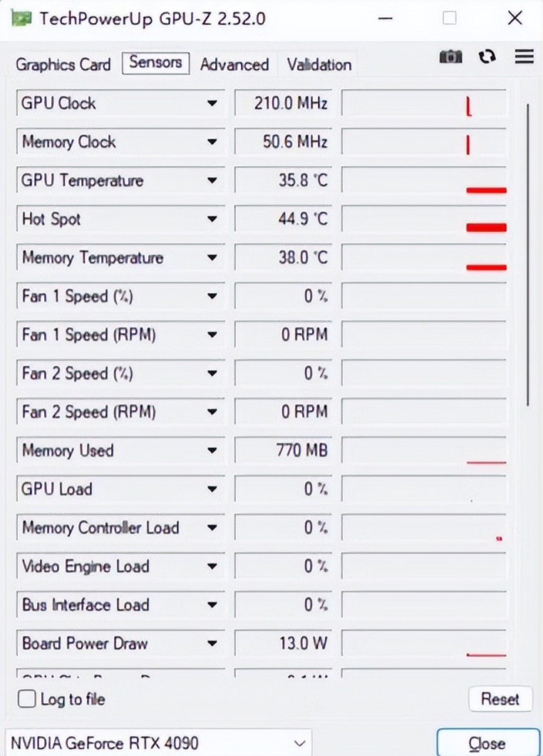Open the graphics card selection dropdown
Image resolution: width=543 pixels, height=756 pixels.
298,742
